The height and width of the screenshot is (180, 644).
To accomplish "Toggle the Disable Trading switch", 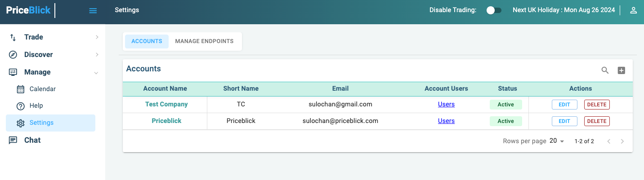I will point(494,10).
